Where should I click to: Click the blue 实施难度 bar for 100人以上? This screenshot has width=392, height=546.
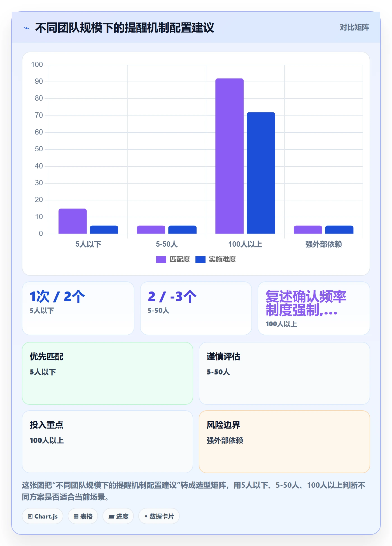(x=261, y=173)
